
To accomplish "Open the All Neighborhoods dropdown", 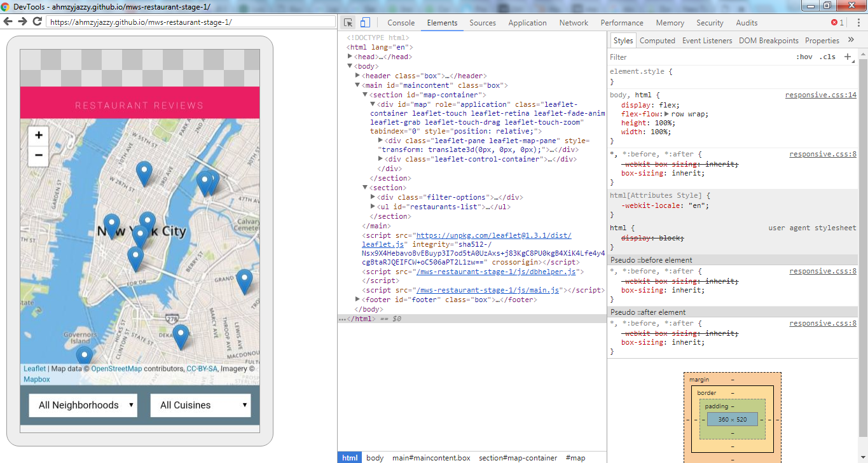I will pos(83,405).
